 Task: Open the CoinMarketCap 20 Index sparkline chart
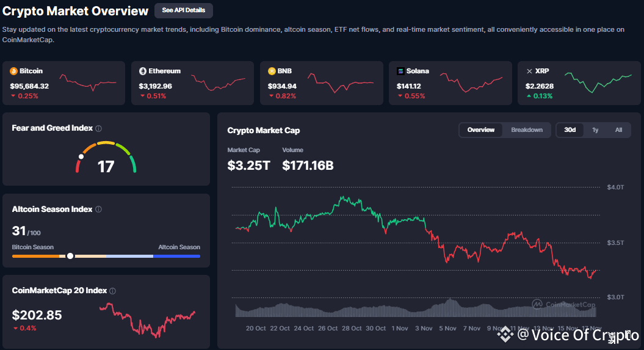(147, 318)
